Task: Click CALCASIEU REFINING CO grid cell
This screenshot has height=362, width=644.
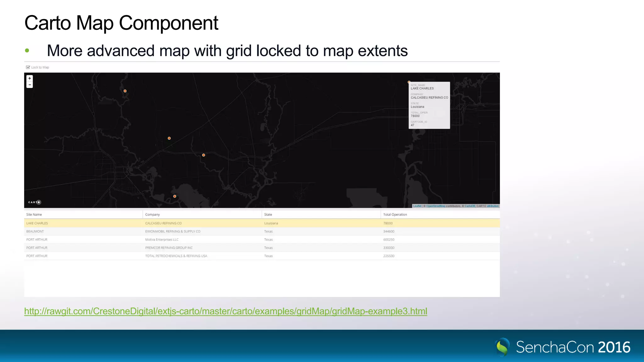Action: point(163,223)
